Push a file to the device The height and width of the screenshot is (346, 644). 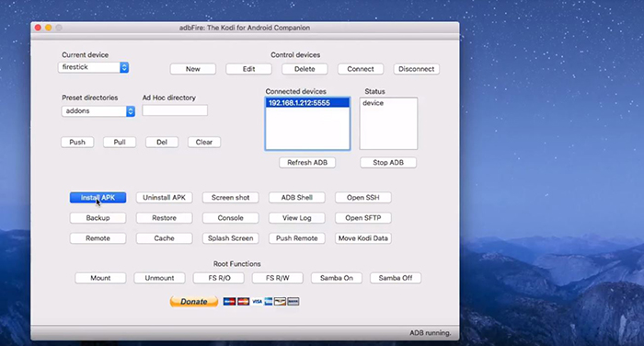tap(77, 143)
